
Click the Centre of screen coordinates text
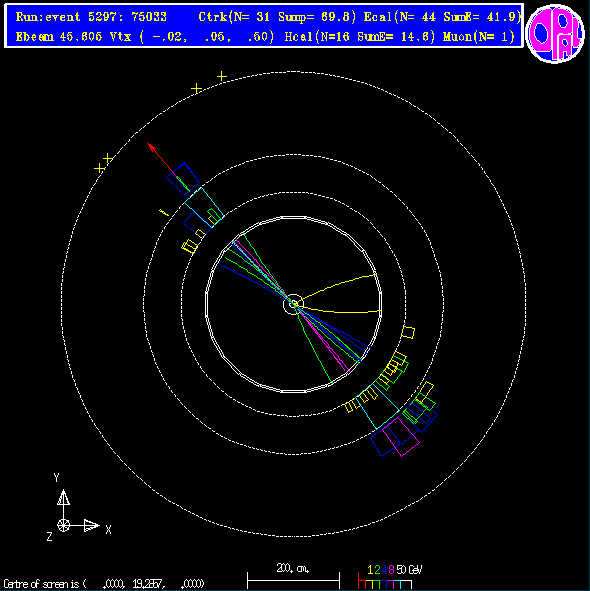(104, 584)
